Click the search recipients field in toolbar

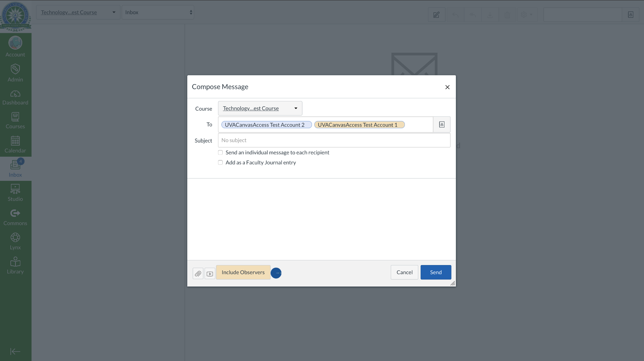tap(583, 15)
